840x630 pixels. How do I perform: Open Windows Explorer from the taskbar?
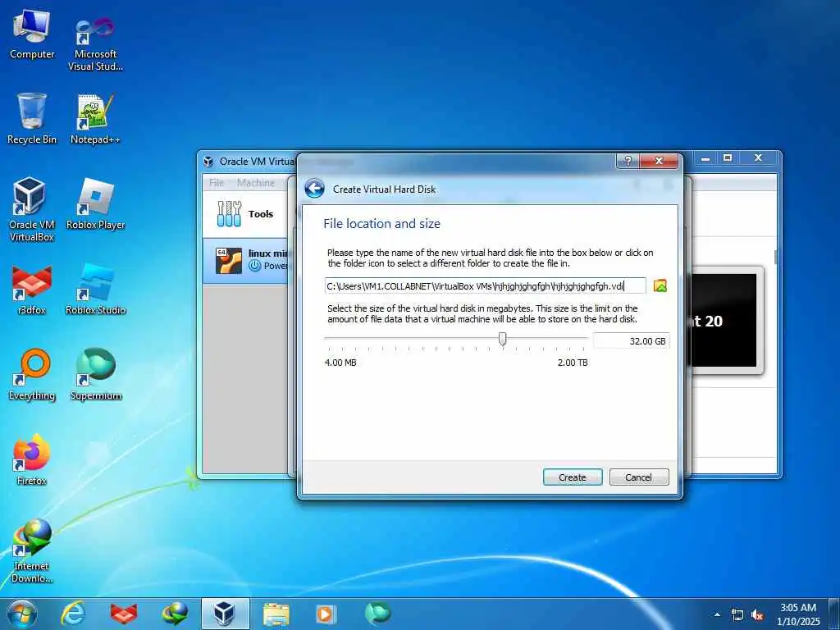point(276,614)
